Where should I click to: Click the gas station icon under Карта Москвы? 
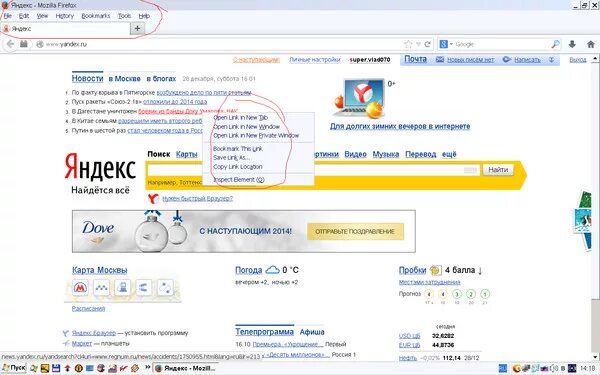click(122, 287)
